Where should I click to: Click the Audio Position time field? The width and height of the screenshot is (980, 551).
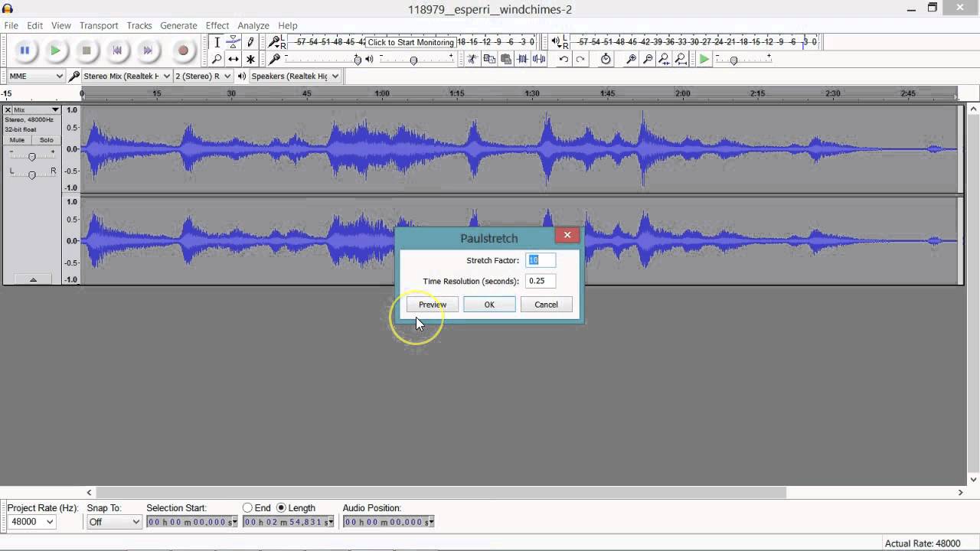(389, 522)
